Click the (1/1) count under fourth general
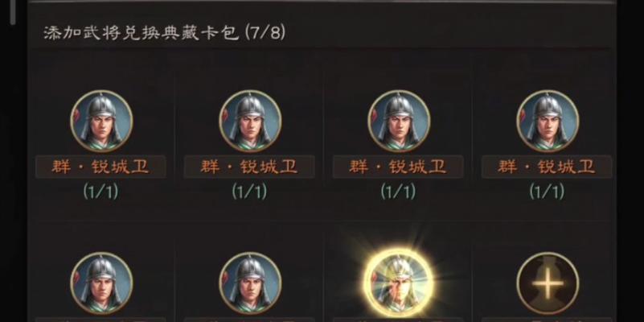This screenshot has width=644, height=322. click(547, 192)
